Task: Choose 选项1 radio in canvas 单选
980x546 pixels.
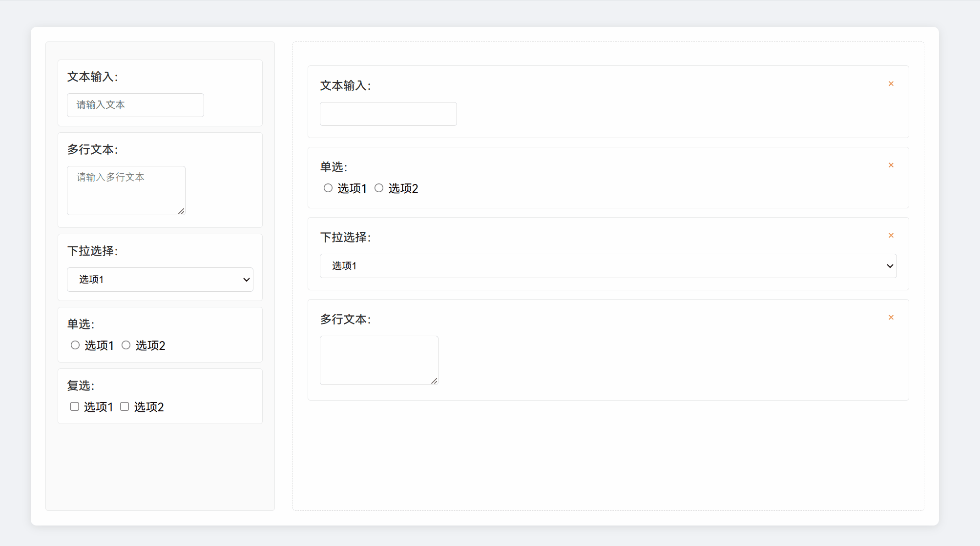Action: (328, 188)
